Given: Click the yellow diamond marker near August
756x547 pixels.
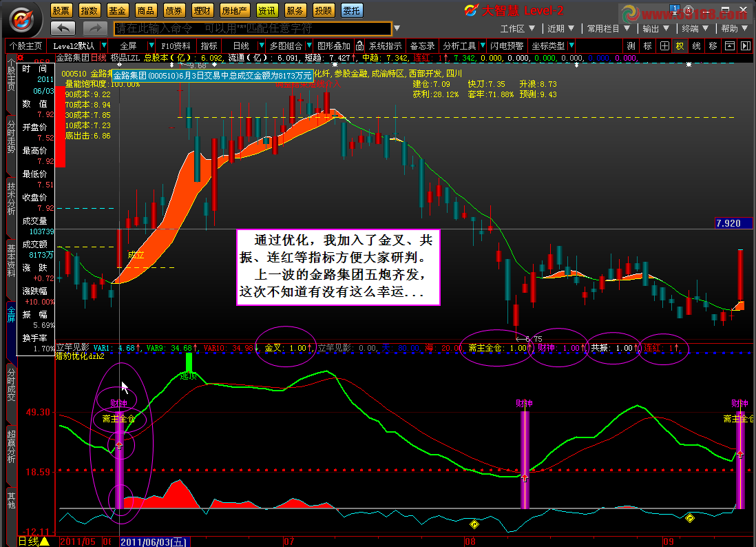Looking at the screenshot, I should click(x=474, y=524).
